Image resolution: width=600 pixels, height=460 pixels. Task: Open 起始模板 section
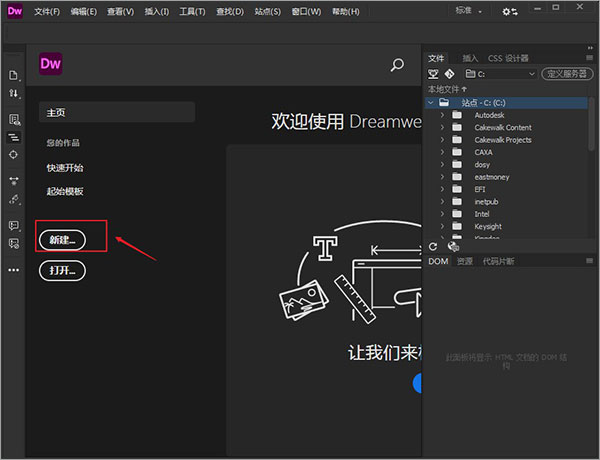click(65, 191)
